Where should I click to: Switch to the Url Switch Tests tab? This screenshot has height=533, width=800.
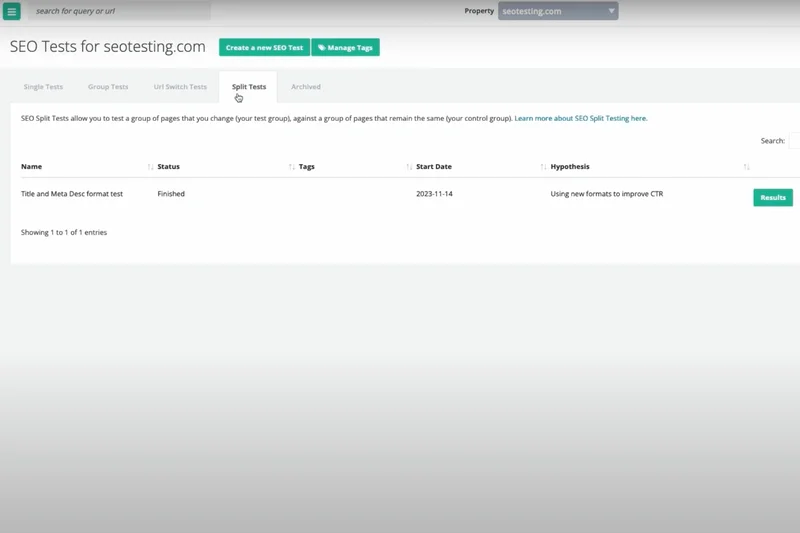pyautogui.click(x=180, y=87)
